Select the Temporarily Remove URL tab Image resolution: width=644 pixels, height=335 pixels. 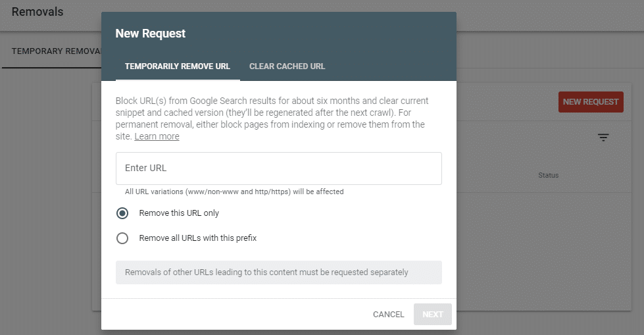pyautogui.click(x=178, y=66)
